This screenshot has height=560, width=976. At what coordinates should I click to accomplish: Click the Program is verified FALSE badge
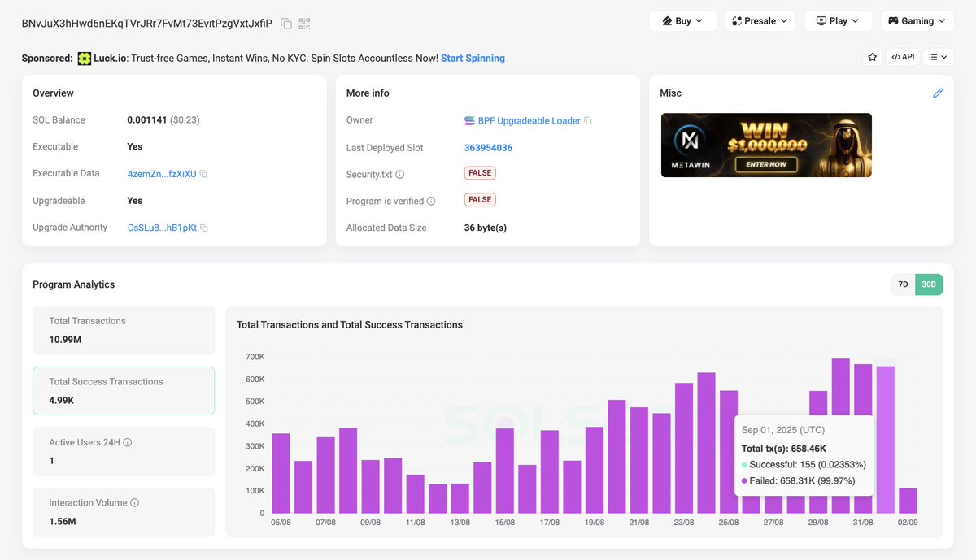(x=480, y=200)
